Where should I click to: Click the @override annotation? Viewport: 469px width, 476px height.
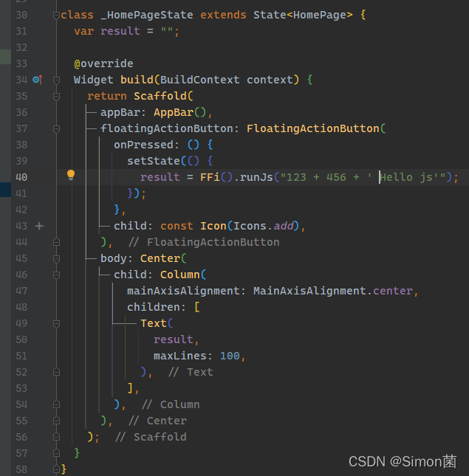pyautogui.click(x=103, y=63)
